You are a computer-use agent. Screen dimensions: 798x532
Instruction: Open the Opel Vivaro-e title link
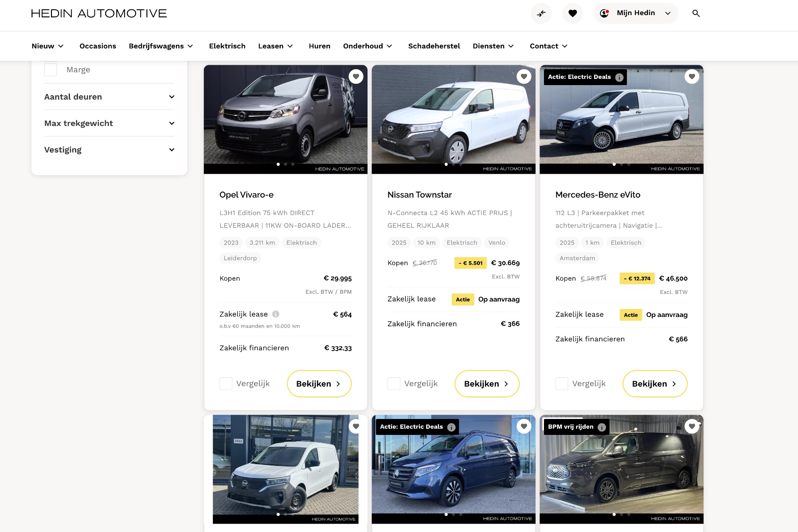click(x=246, y=195)
